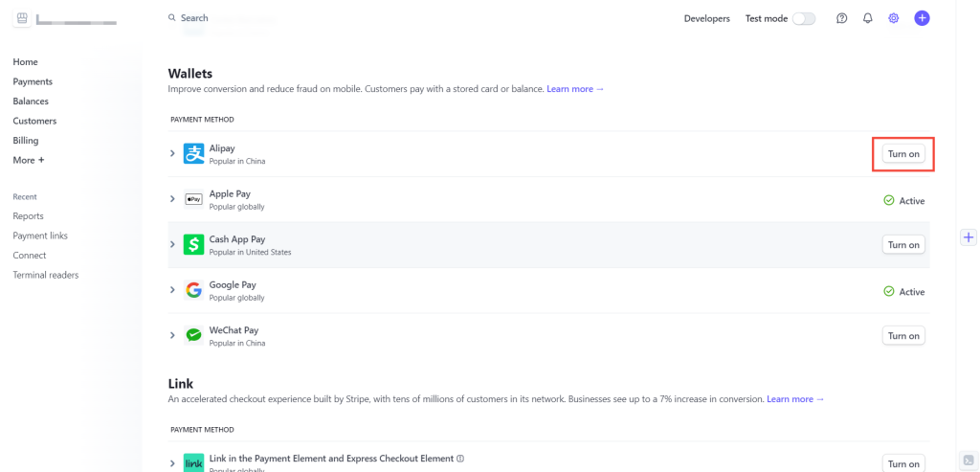
Task: Expand the Apple Pay row chevron
Action: pyautogui.click(x=173, y=199)
